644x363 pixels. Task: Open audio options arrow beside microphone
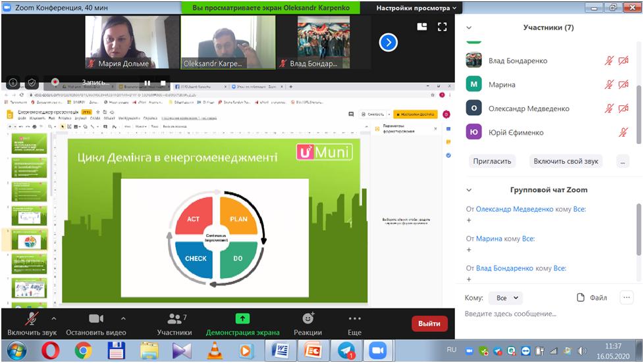point(58,318)
